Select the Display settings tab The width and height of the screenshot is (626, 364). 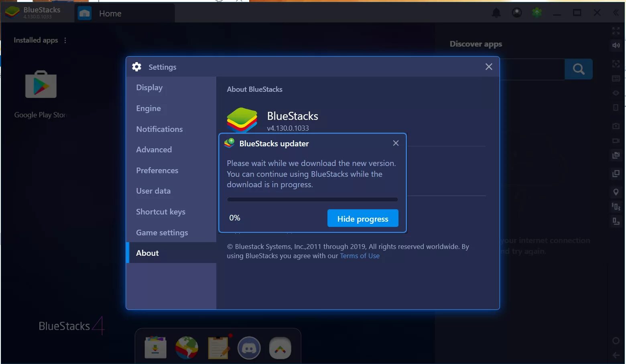click(171, 87)
